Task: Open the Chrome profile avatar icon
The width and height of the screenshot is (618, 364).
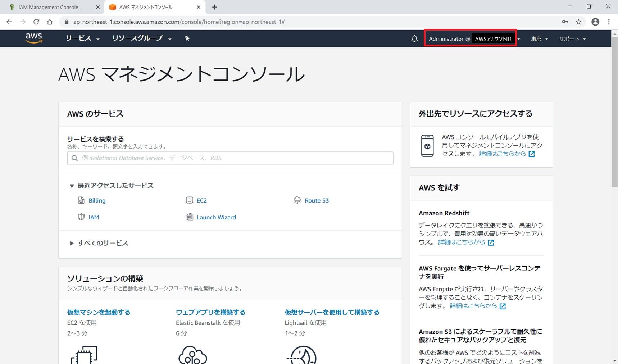Action: coord(595,22)
